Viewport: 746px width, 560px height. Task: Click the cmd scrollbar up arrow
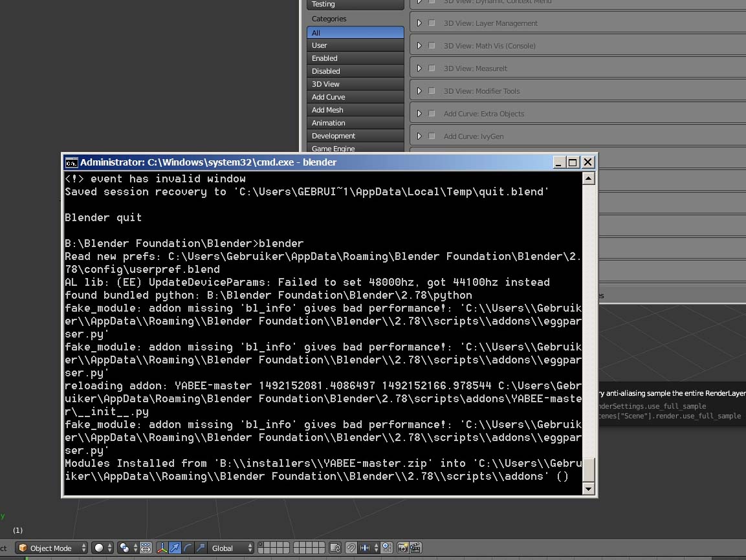point(589,178)
